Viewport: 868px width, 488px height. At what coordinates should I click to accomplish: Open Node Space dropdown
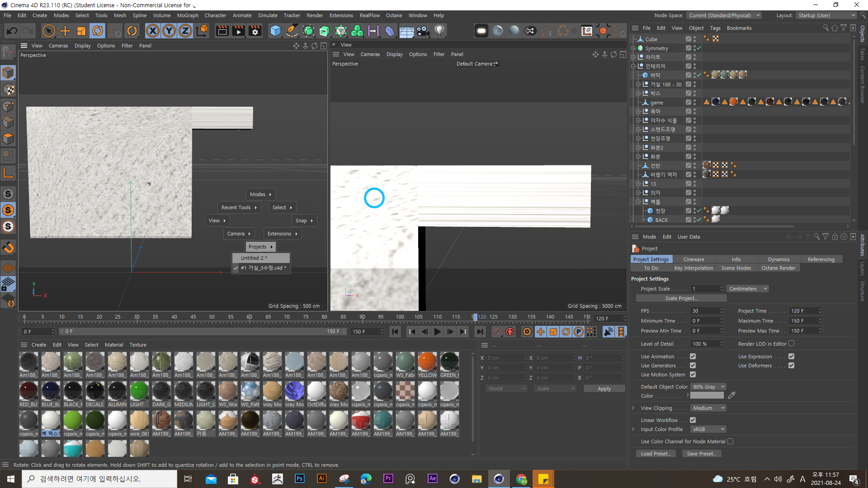tap(724, 15)
